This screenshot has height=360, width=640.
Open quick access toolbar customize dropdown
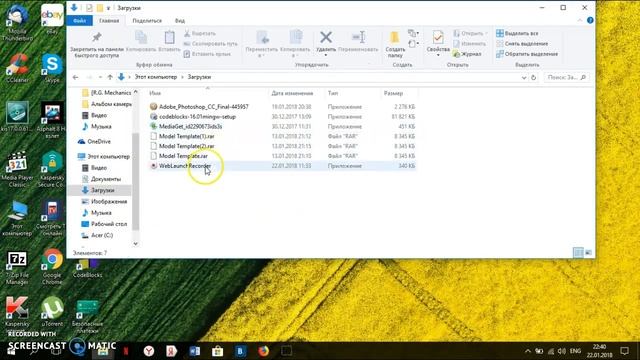pyautogui.click(x=109, y=8)
